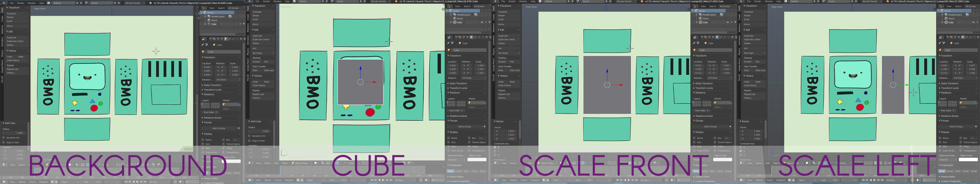Click the Smooth shading button in the CUBE tool shelf
The height and width of the screenshot is (184, 980).
coord(257,61)
